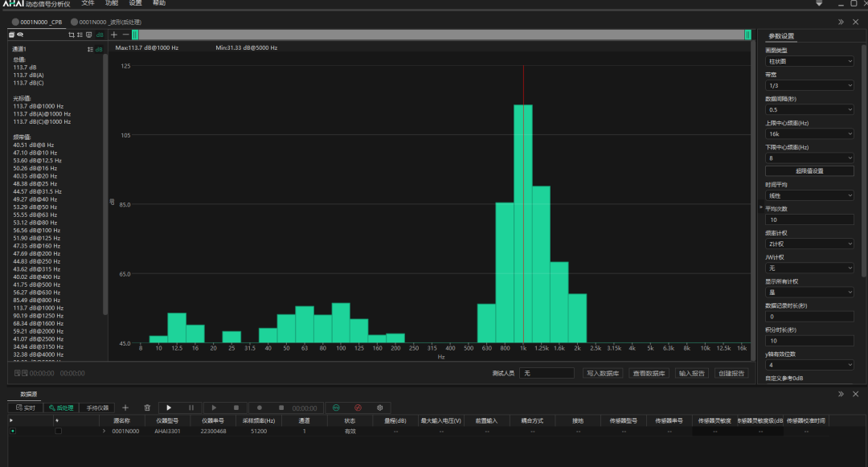The image size is (868, 467).
Task: Open the 帮助 menu
Action: [159, 3]
